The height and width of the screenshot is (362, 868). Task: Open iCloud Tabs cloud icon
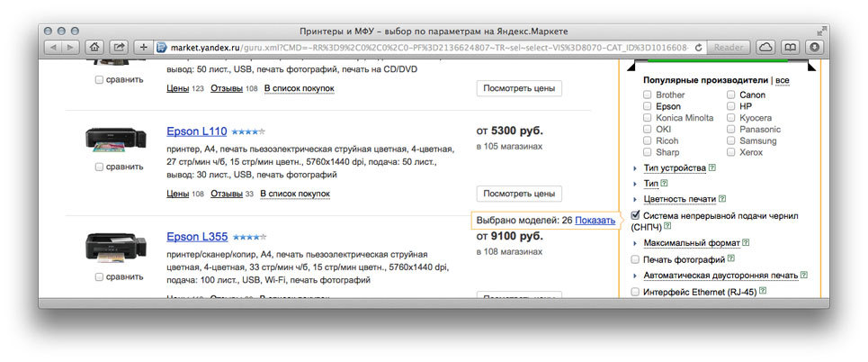pyautogui.click(x=765, y=47)
